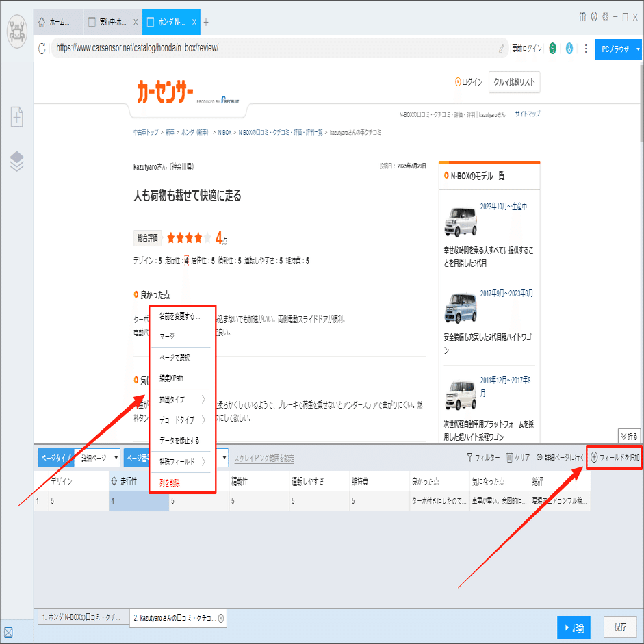This screenshot has height=644, width=644.
Task: Switch to the ホーム tab
Action: [58, 22]
